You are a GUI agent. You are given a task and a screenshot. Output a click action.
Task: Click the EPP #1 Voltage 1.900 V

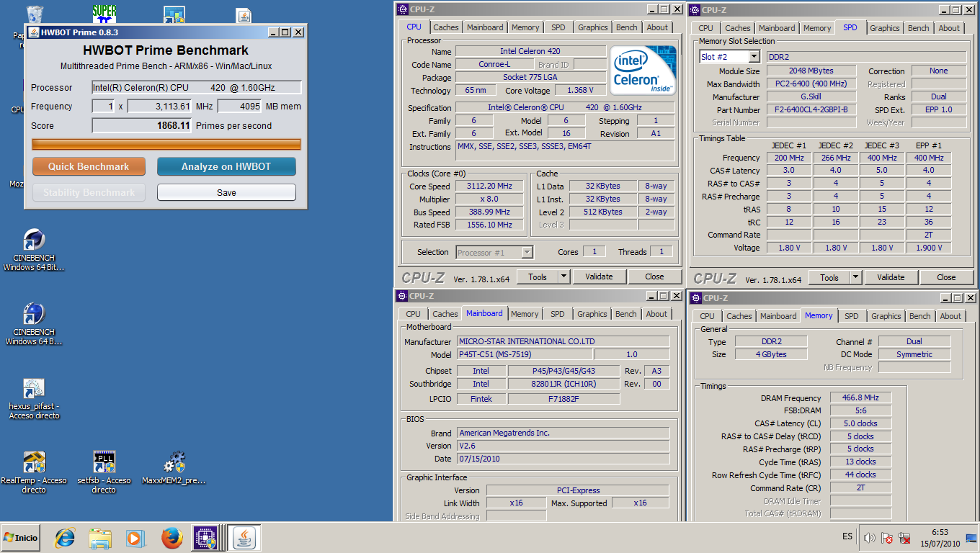928,248
